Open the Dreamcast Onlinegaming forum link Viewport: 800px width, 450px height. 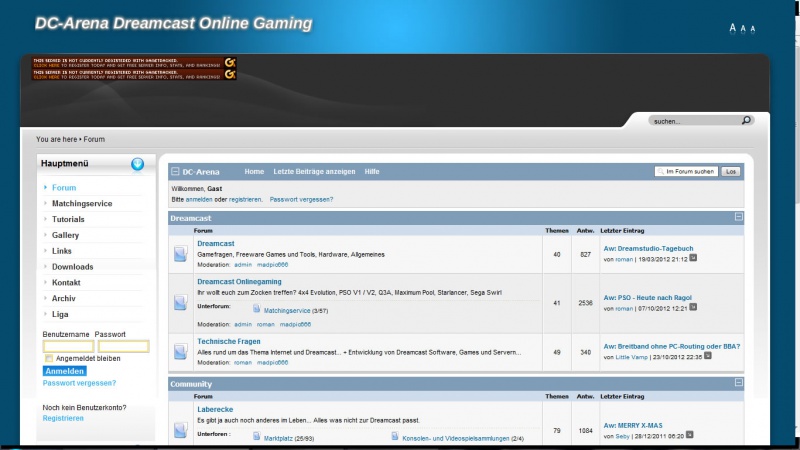[x=238, y=282]
